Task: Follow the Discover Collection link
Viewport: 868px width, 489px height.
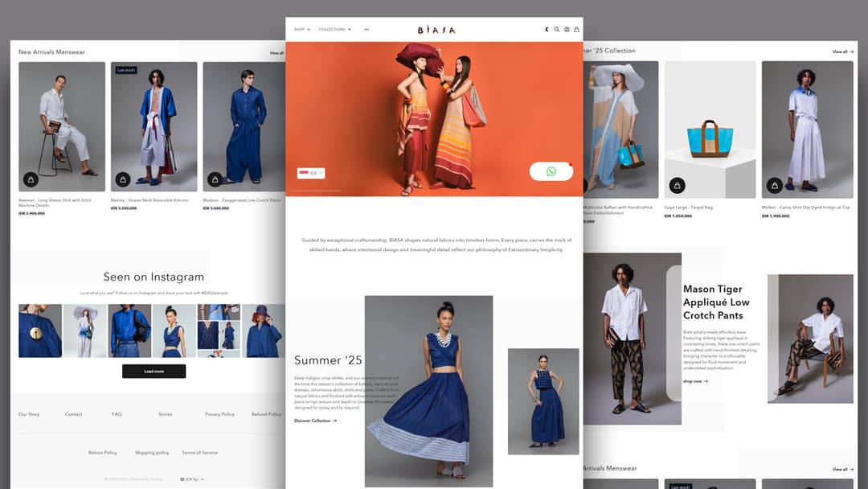Action: [x=315, y=421]
